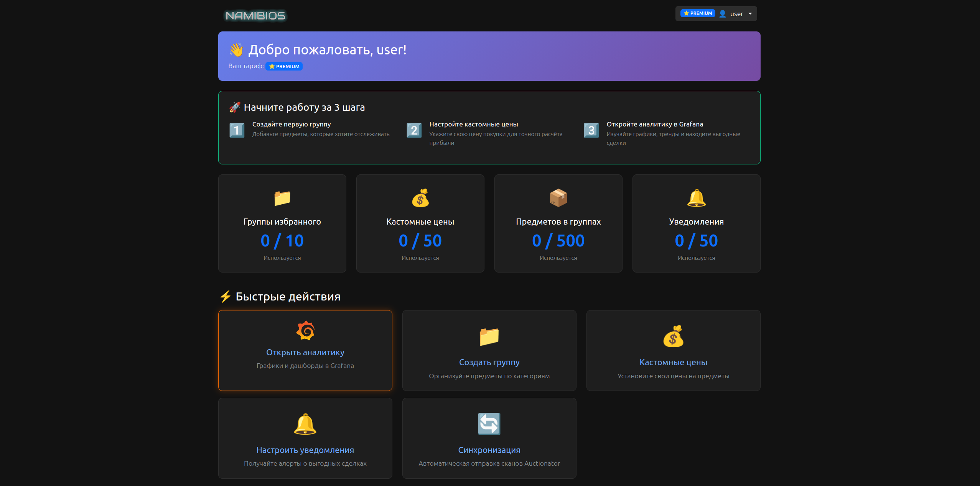This screenshot has width=980, height=486.
Task: Click "Откройте аналитику в Grafana" step title
Action: click(655, 124)
